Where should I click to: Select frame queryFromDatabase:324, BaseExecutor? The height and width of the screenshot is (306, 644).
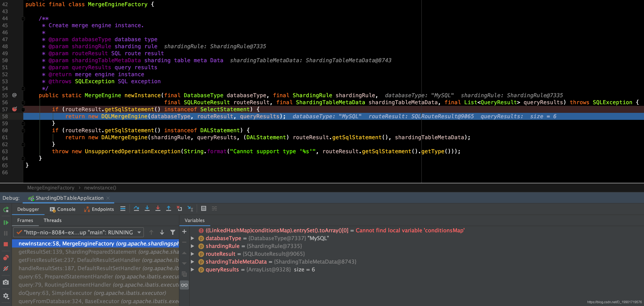[95, 301]
